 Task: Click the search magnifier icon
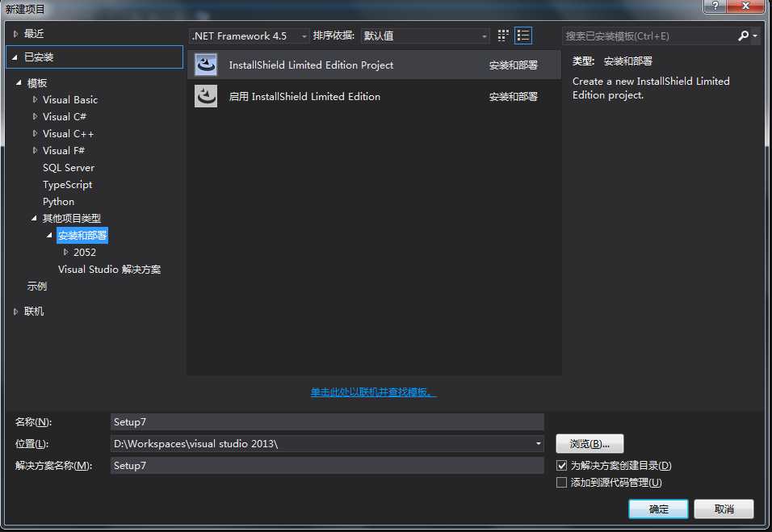744,36
